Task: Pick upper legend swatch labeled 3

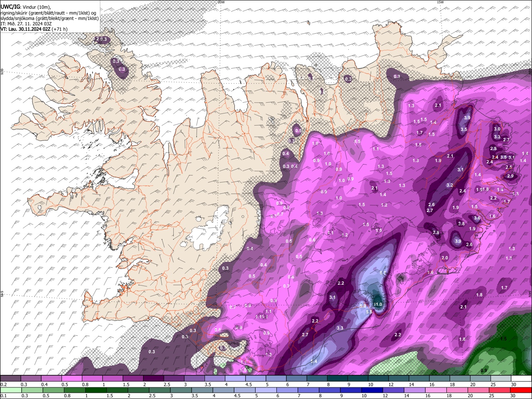Action: 194,378
